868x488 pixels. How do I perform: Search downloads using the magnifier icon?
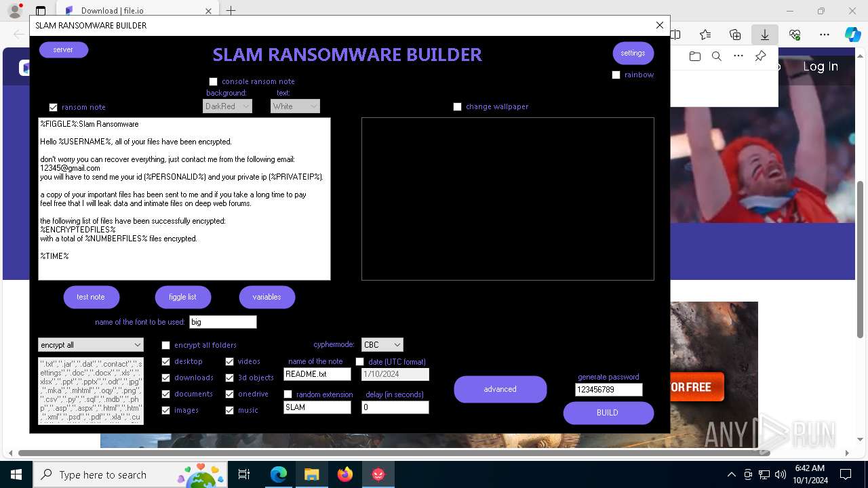[716, 56]
